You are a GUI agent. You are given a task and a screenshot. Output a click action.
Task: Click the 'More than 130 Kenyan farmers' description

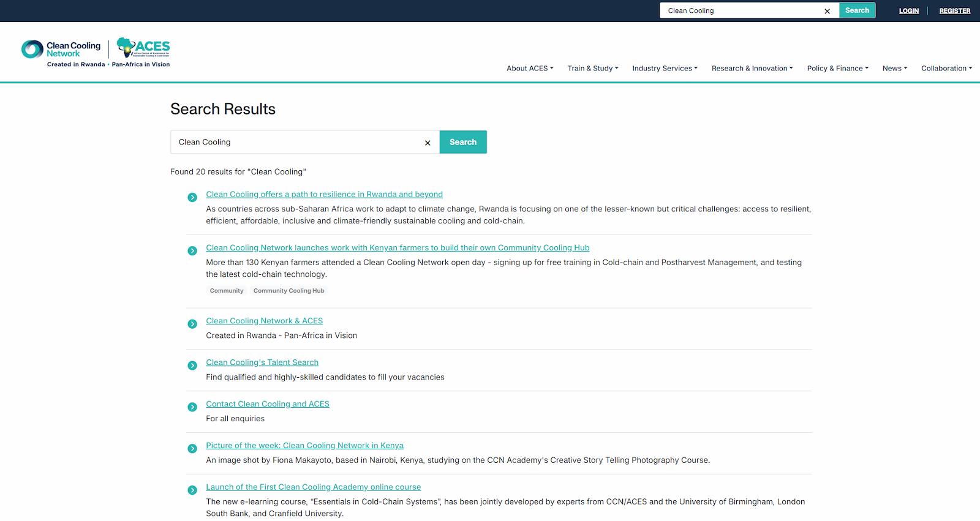(x=504, y=268)
